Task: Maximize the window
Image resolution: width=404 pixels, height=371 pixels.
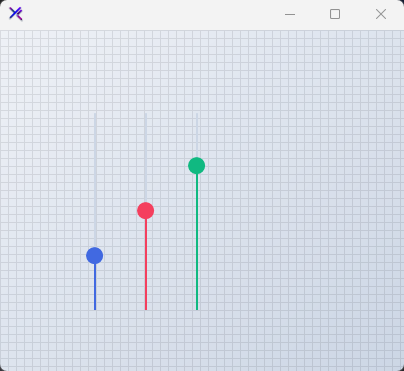Action: click(335, 14)
